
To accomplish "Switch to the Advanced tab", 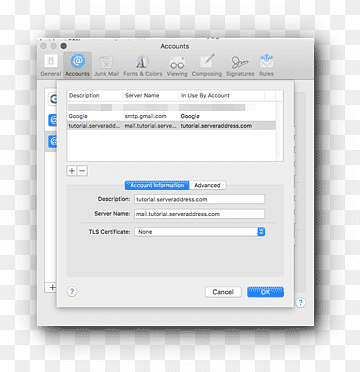I will pos(207,185).
